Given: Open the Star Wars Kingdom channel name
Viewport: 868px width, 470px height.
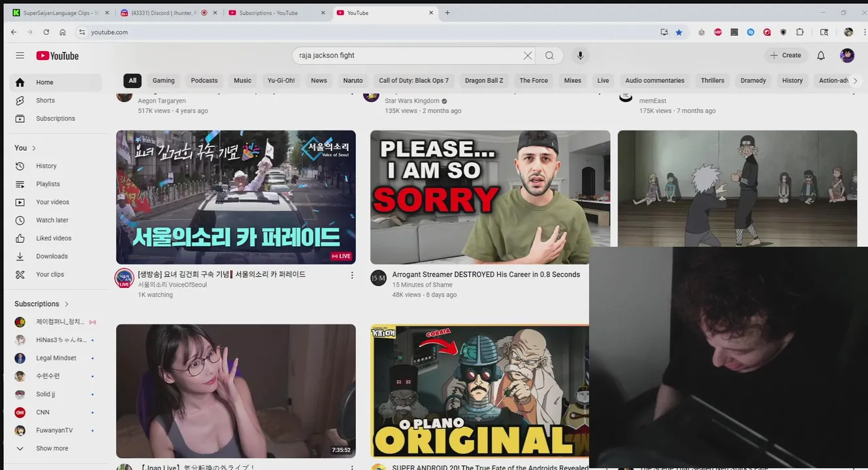Looking at the screenshot, I should pos(412,101).
